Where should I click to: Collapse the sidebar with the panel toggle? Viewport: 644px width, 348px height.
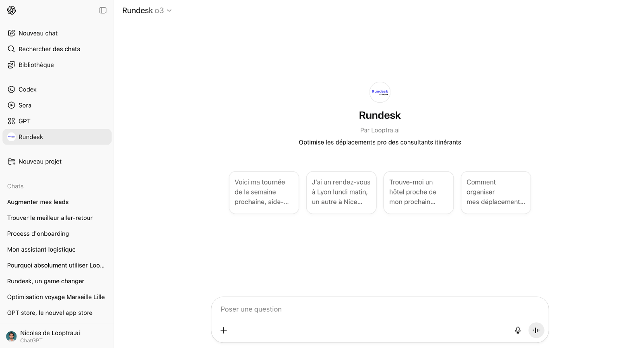pyautogui.click(x=103, y=10)
